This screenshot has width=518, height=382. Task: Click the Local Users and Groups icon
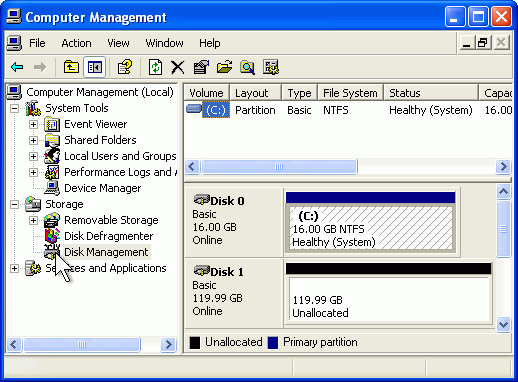pyautogui.click(x=52, y=156)
